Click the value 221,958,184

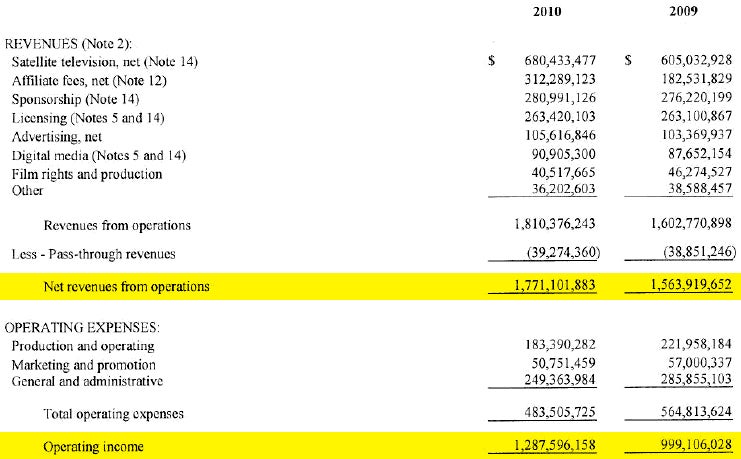point(696,344)
